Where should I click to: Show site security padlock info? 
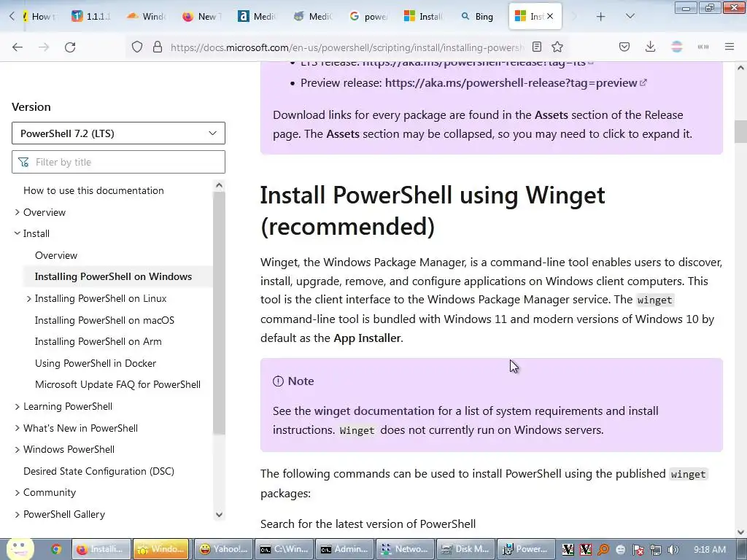[158, 47]
